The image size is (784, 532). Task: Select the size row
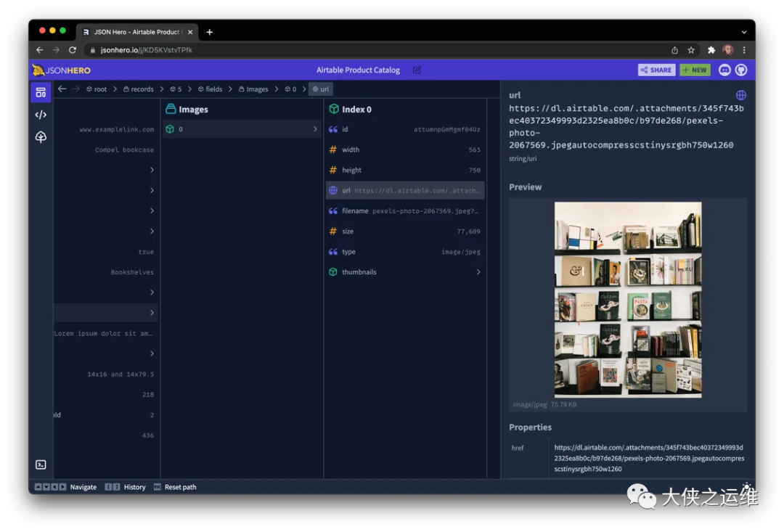click(405, 231)
